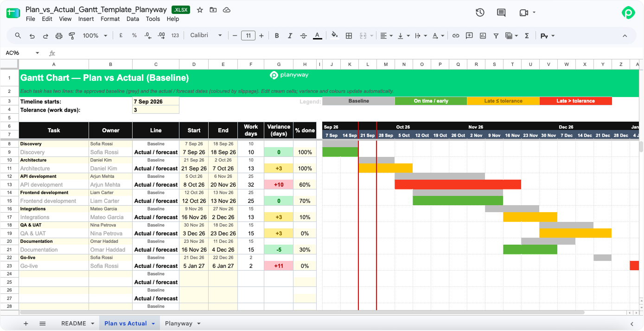Image resolution: width=644 pixels, height=331 pixels.
Task: Toggle strikethrough formatting
Action: (x=304, y=36)
